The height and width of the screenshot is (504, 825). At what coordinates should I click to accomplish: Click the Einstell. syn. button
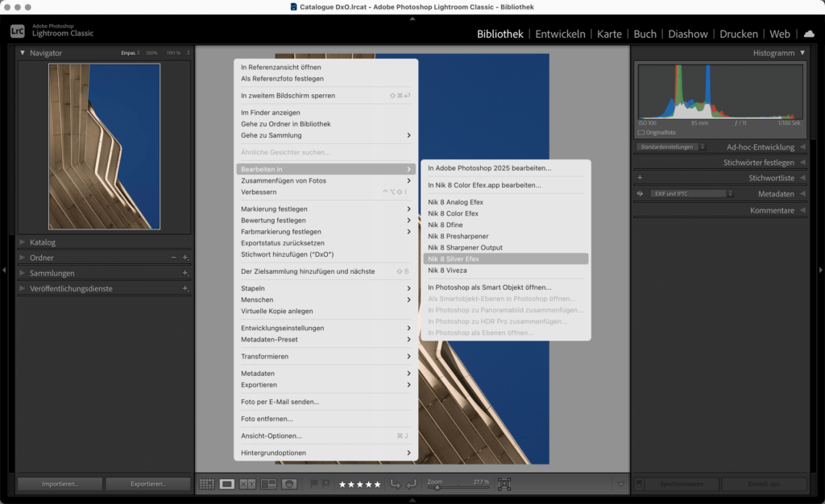764,484
